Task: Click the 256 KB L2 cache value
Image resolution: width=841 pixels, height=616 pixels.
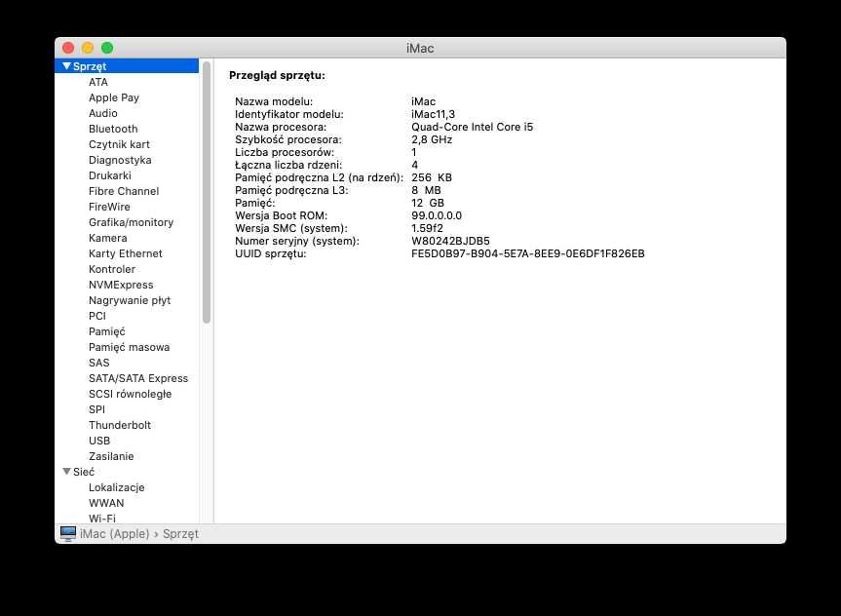Action: (x=432, y=177)
